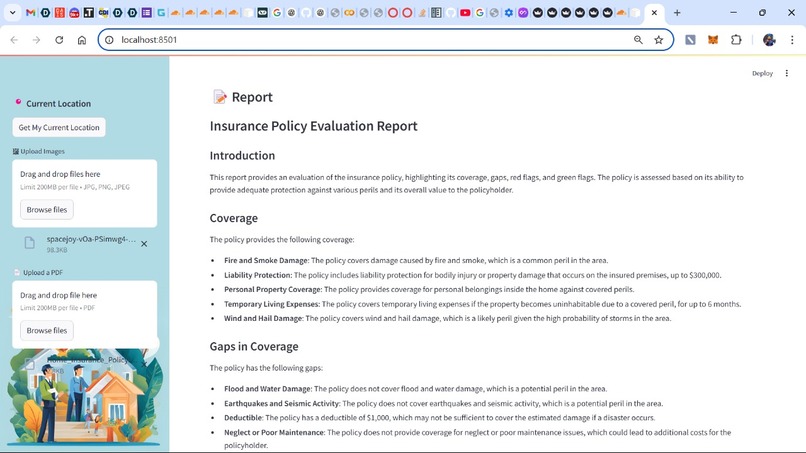Browse files for PDF upload

pos(47,331)
